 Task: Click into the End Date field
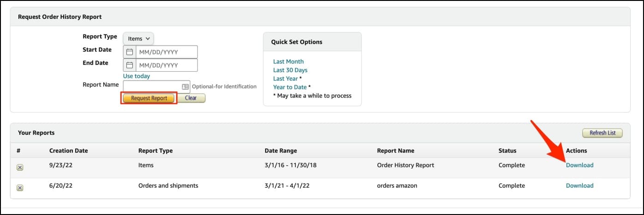point(167,65)
